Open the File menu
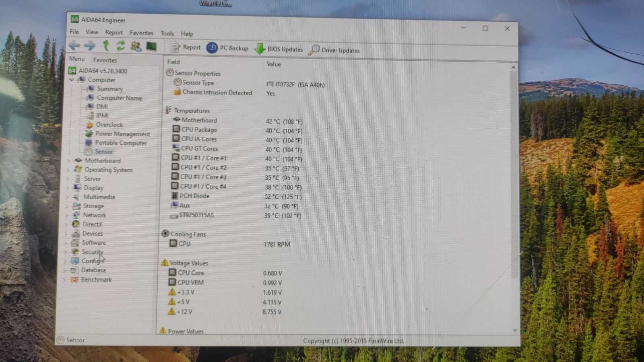Viewport: 644px width, 362px height. pos(74,32)
